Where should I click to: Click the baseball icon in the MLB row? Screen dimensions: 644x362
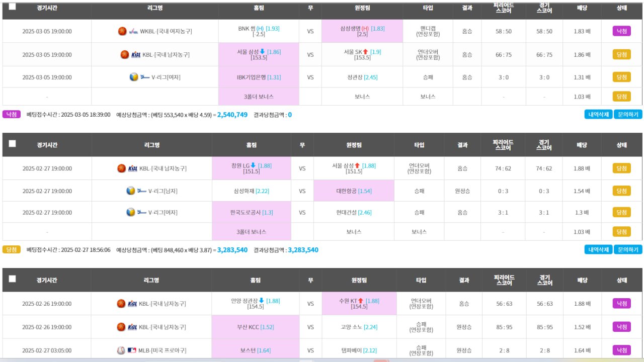[121, 350]
